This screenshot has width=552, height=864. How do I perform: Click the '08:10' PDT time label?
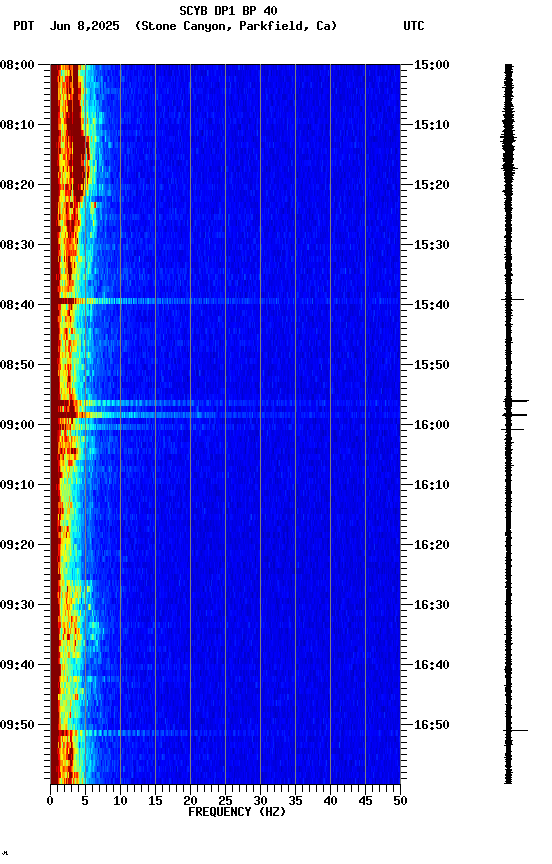pyautogui.click(x=17, y=125)
